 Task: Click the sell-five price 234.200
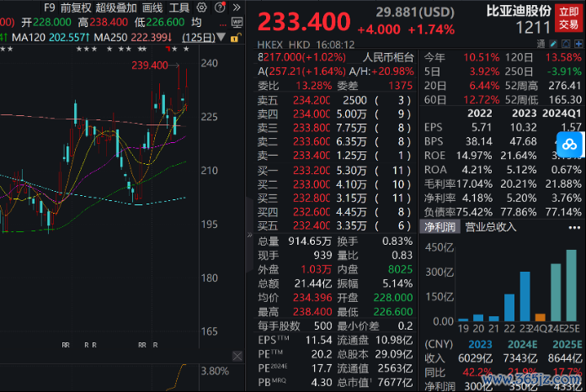point(312,100)
